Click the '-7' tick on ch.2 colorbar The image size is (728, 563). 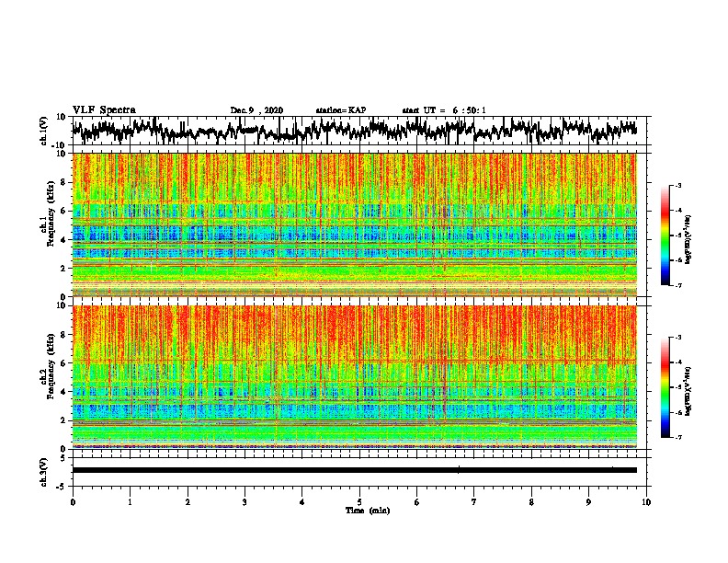(x=677, y=437)
